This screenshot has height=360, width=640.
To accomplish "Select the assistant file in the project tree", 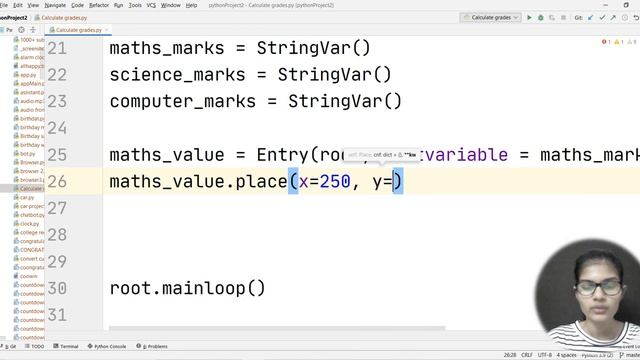I will 29,92.
